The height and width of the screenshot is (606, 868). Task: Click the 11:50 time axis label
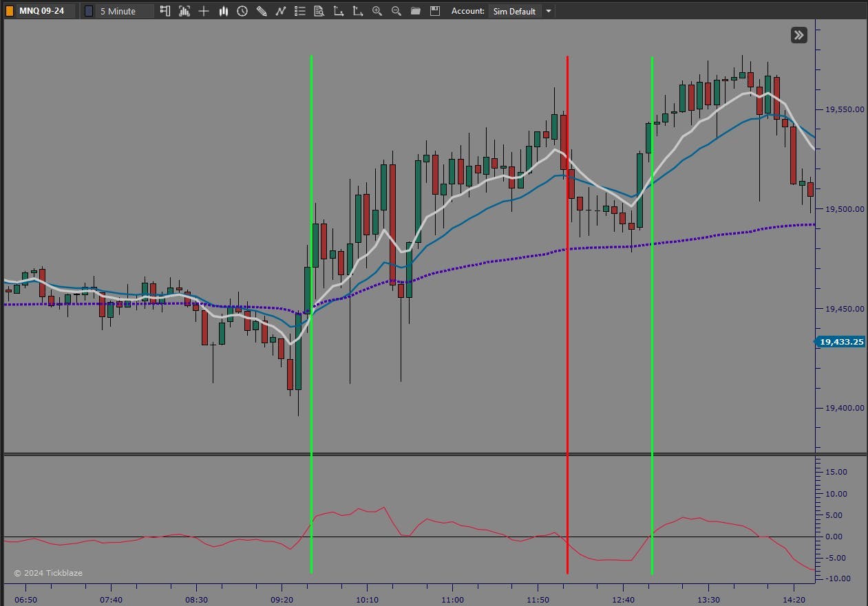pos(538,599)
